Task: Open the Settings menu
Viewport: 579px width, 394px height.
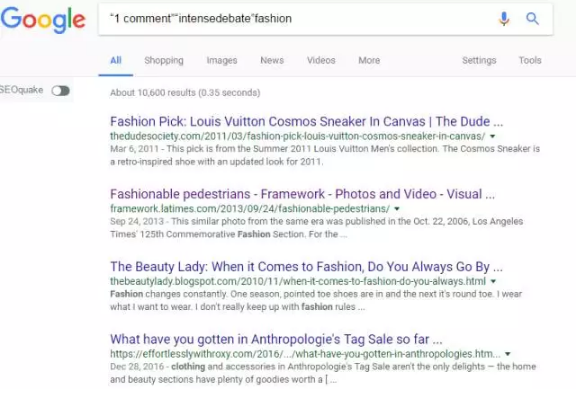Action: tap(479, 60)
